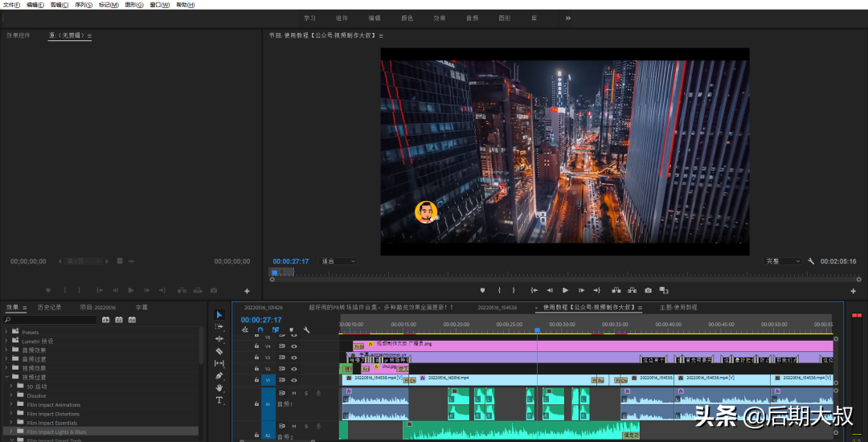Click add marker icon in timeline header
The height and width of the screenshot is (442, 868).
[291, 329]
